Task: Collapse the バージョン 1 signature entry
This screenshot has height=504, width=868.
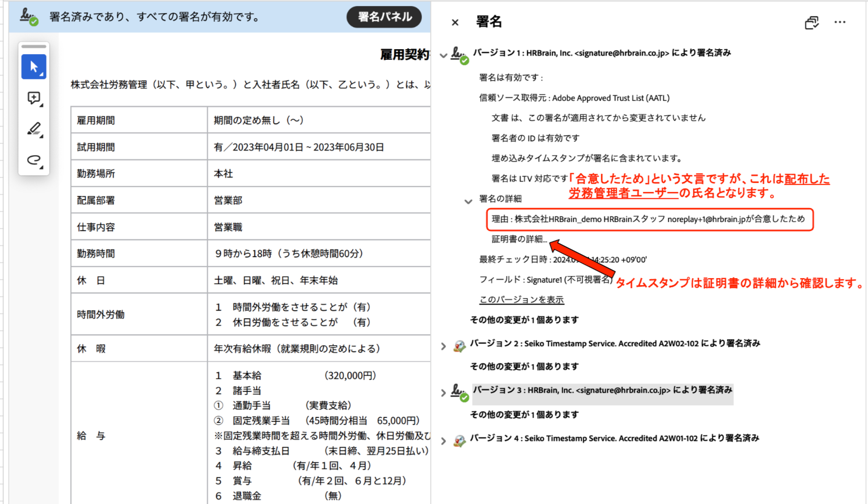Action: click(x=444, y=55)
